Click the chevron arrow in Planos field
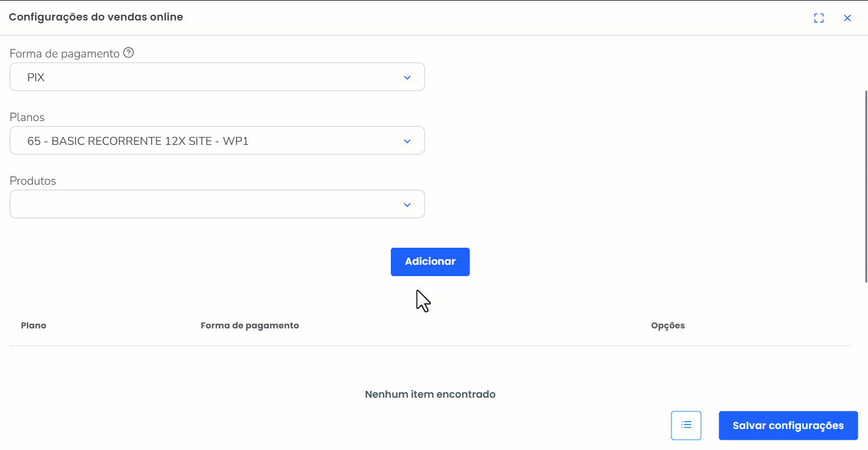 pos(407,141)
